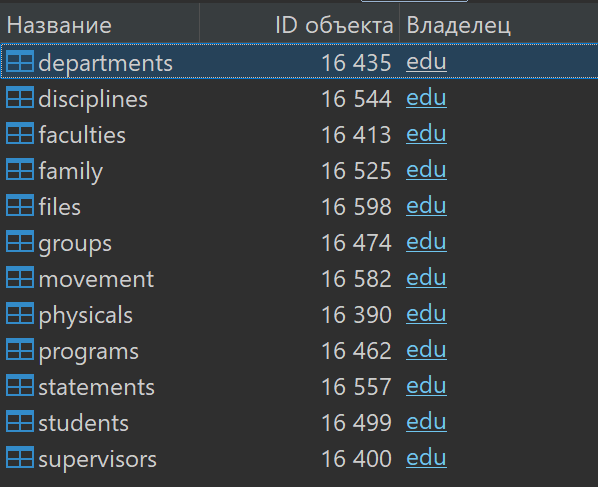Open the edu owner link for departments
598x487 pixels.
click(x=426, y=62)
